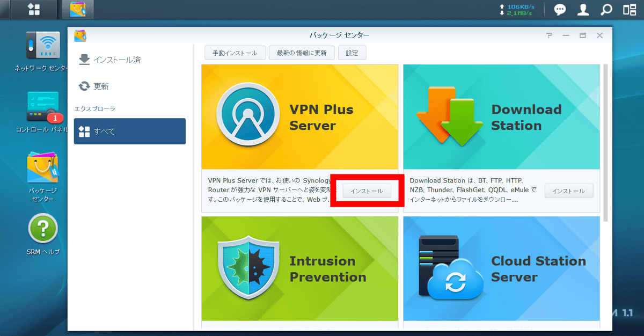Install Download Station

pyautogui.click(x=569, y=191)
